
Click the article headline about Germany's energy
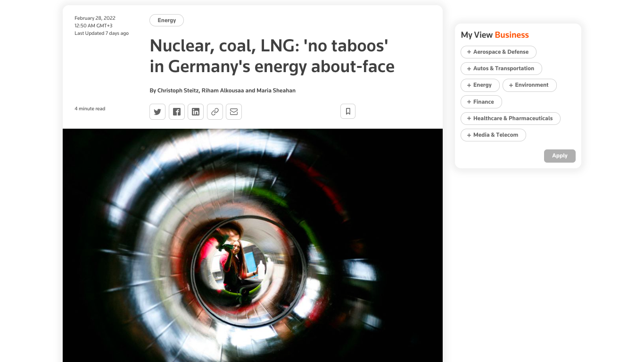[272, 56]
